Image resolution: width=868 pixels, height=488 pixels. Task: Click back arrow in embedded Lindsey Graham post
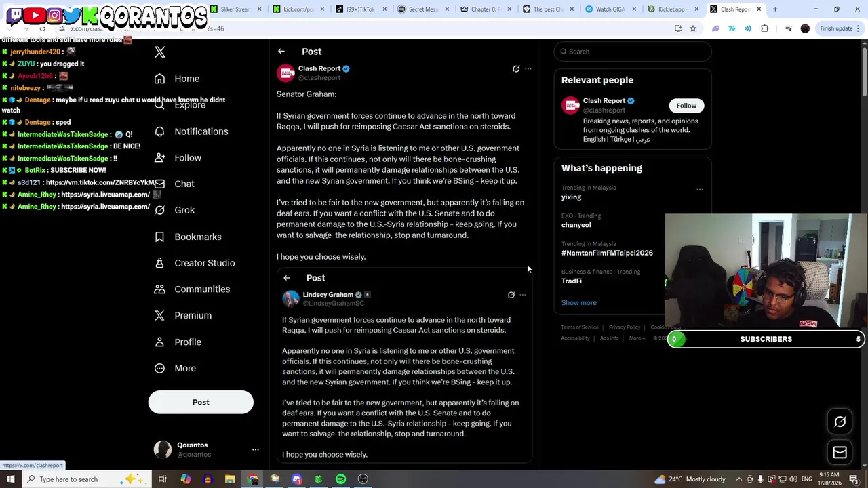287,278
